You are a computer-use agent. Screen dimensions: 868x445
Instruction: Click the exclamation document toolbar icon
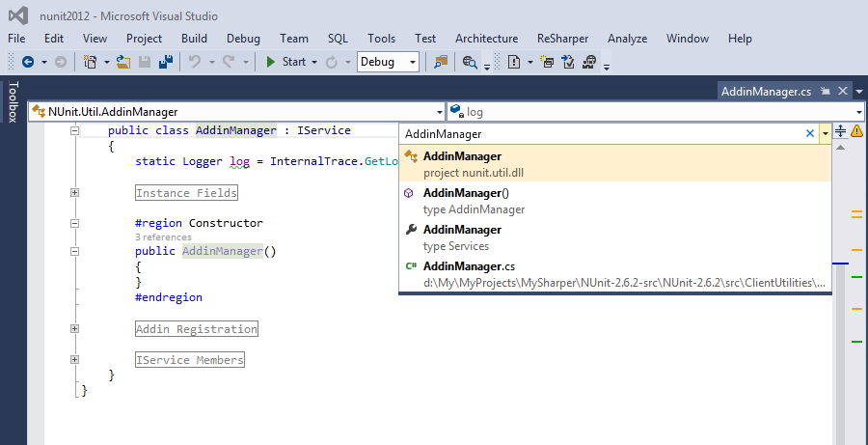514,62
